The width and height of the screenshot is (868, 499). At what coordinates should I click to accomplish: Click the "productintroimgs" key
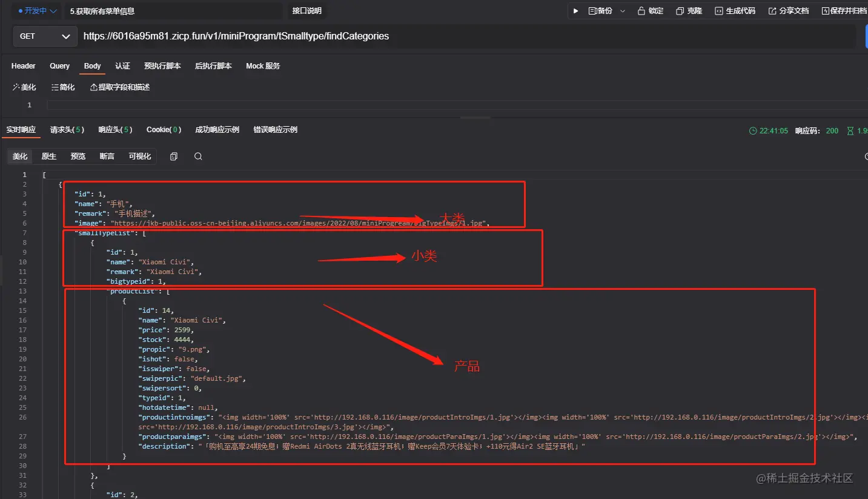pos(176,417)
